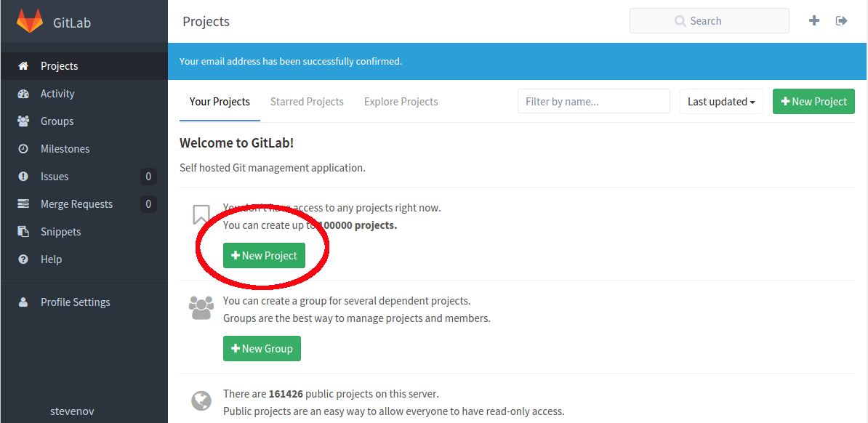Click the Help question mark icon
This screenshot has width=868, height=423.
(x=23, y=259)
